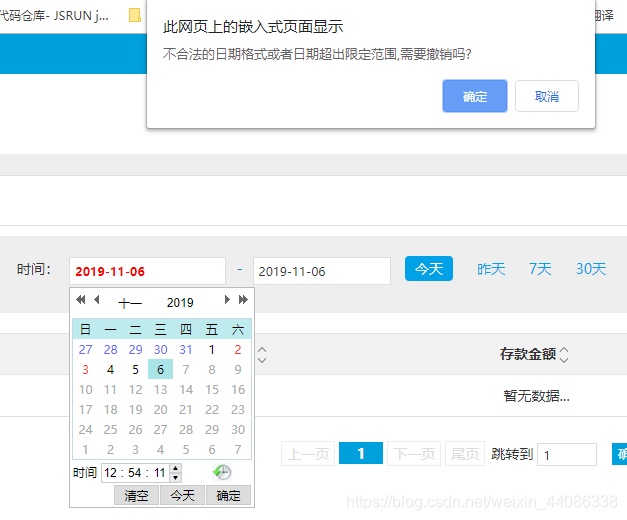Confirm dialog with 确定 button

click(x=475, y=96)
